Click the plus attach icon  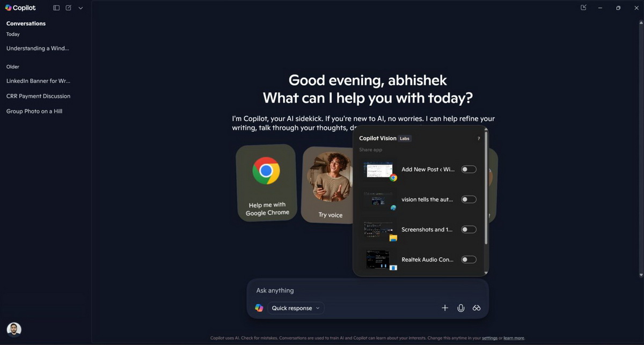pyautogui.click(x=445, y=308)
